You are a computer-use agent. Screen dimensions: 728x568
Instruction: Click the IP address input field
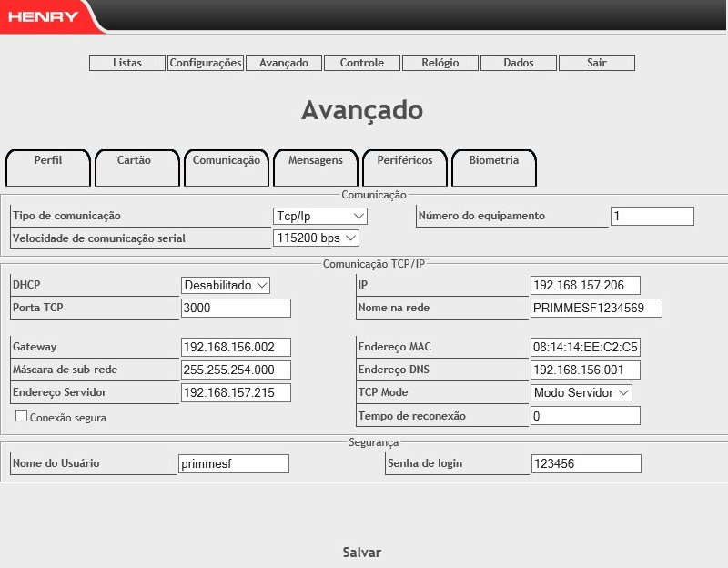click(x=585, y=286)
